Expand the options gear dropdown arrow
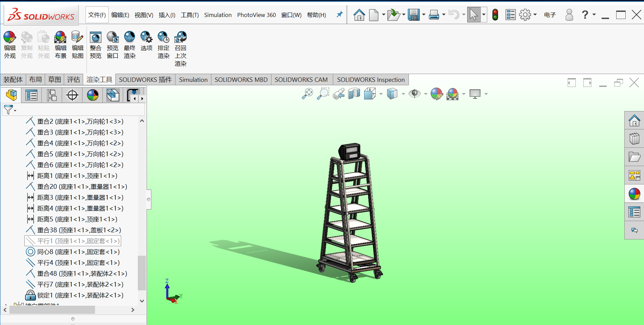Viewport: 644px width, 325px height. (535, 15)
